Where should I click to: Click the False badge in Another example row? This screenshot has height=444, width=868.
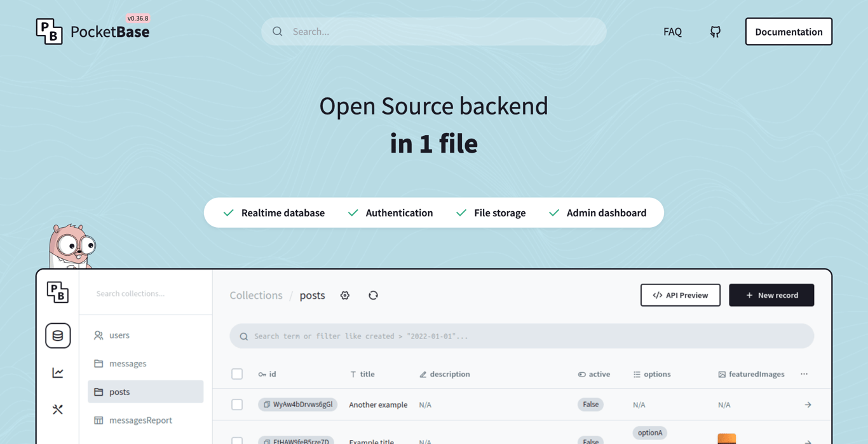591,405
